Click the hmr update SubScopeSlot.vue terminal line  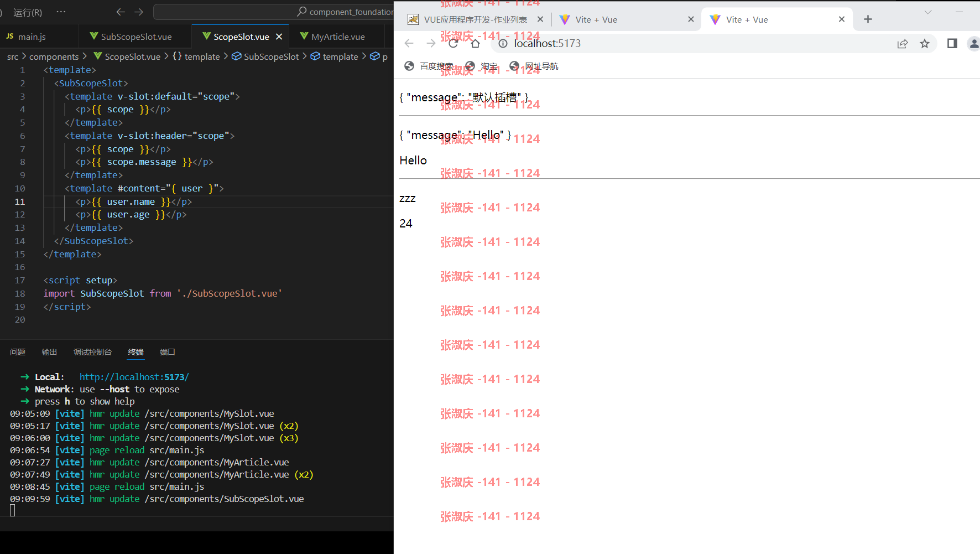coord(157,499)
